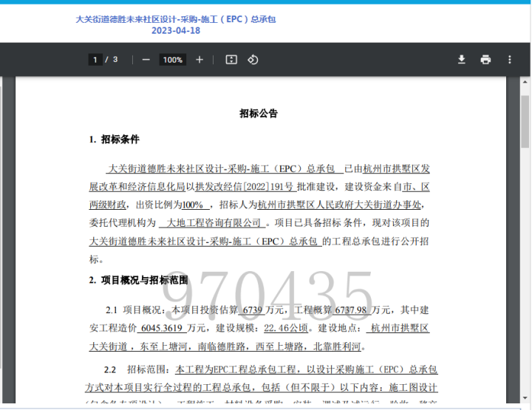The width and height of the screenshot is (532, 410).
Task: Click the scrollbar down arrow
Action: coord(525,397)
